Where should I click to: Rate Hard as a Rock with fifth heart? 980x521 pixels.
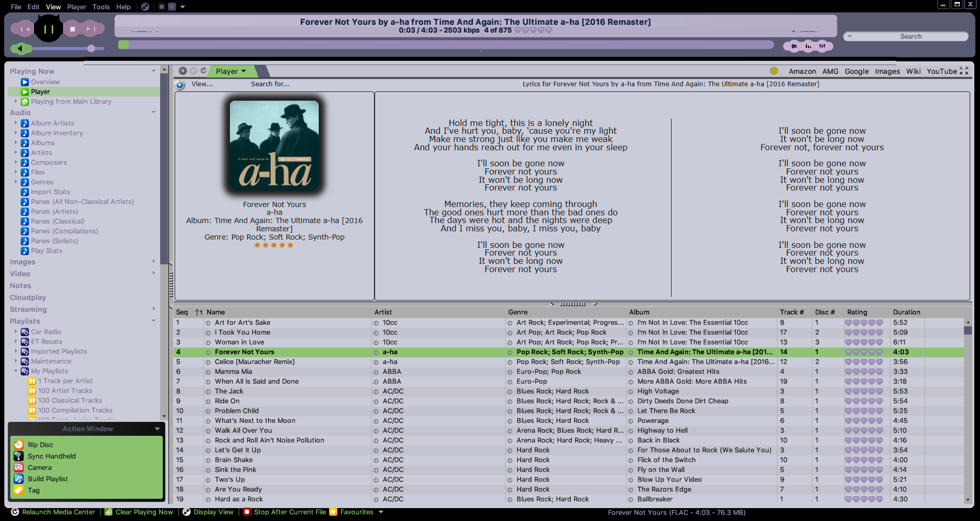tap(879, 499)
